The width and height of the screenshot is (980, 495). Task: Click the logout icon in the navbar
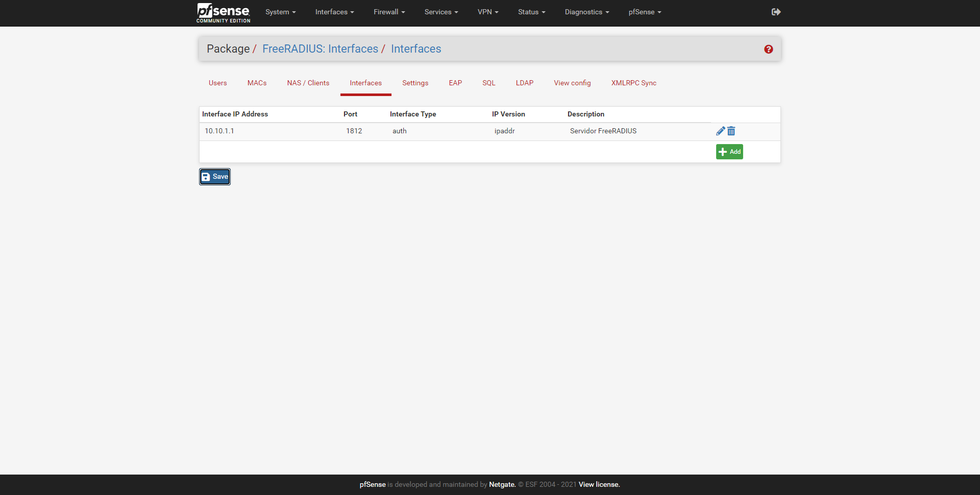pos(776,12)
